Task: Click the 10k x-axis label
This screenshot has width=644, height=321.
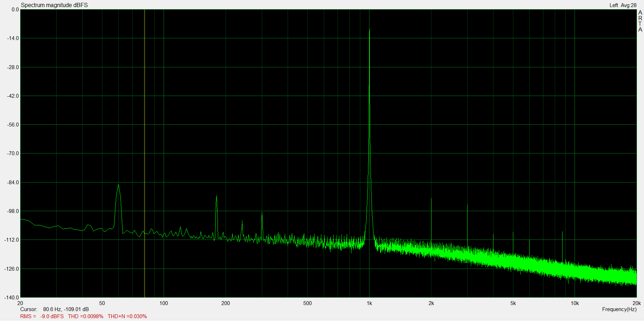Action: pos(575,303)
